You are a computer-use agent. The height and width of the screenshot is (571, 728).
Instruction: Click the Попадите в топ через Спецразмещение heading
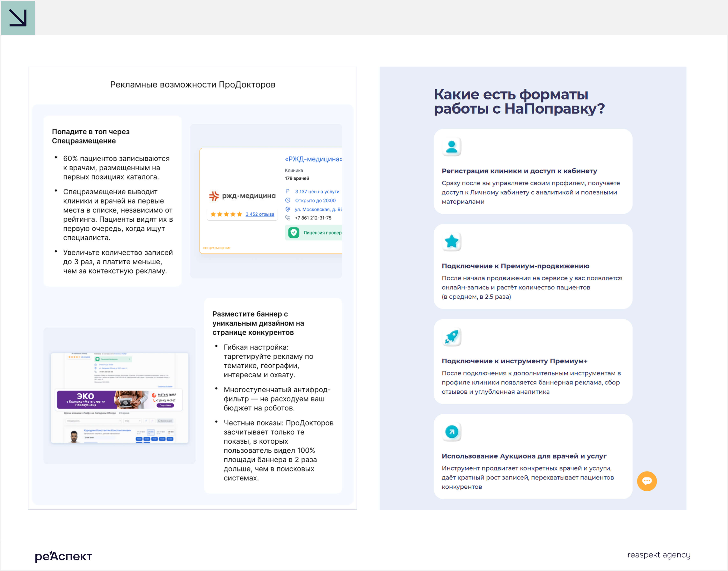[91, 136]
